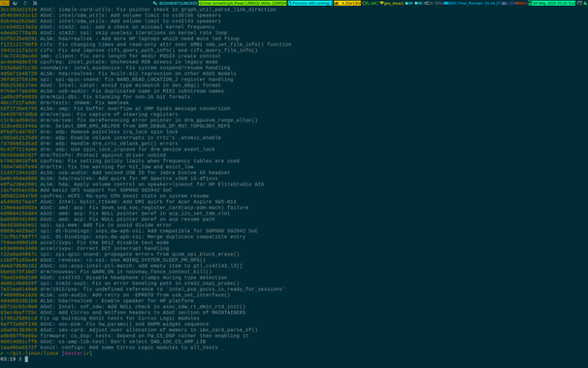Switch to the second workspace icon
This screenshot has width=588, height=368.
[15, 3]
